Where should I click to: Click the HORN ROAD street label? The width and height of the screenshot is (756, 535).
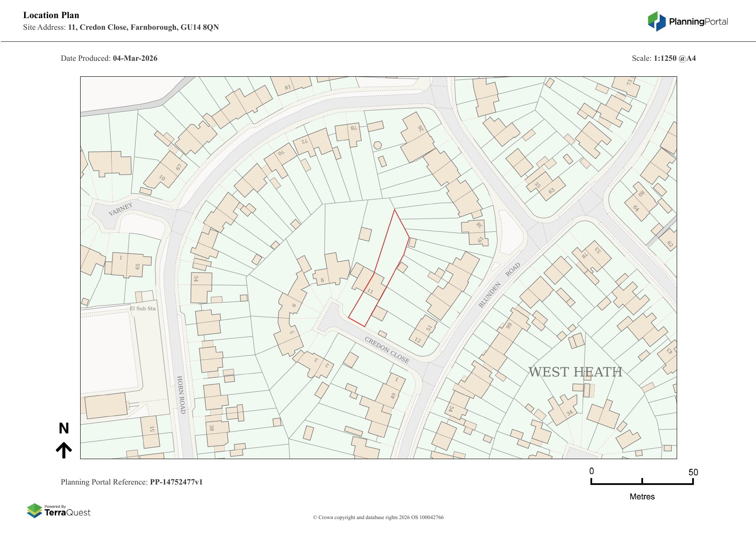pos(181,394)
